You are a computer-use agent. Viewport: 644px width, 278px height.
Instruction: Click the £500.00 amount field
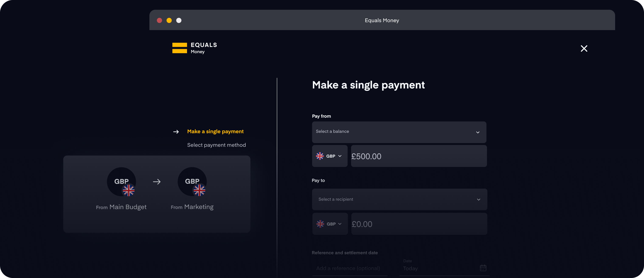419,156
